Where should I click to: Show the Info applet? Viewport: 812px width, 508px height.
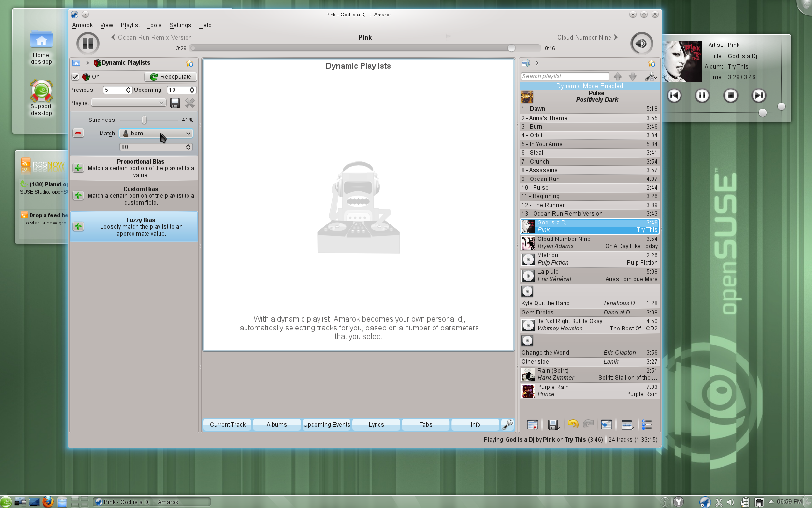click(x=475, y=425)
